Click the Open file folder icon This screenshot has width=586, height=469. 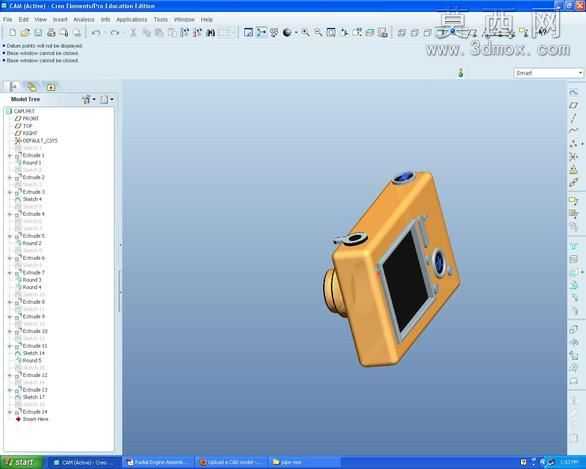point(25,33)
